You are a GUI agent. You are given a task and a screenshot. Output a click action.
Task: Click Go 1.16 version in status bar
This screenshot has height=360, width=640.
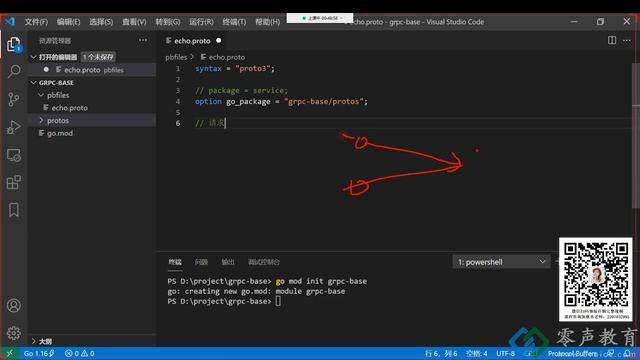click(x=39, y=353)
